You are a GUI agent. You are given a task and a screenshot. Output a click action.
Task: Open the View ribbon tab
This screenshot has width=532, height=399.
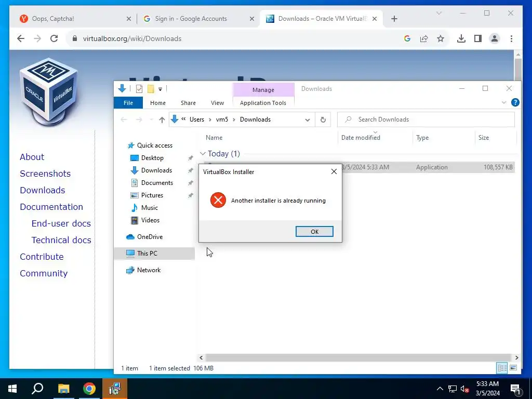[217, 103]
